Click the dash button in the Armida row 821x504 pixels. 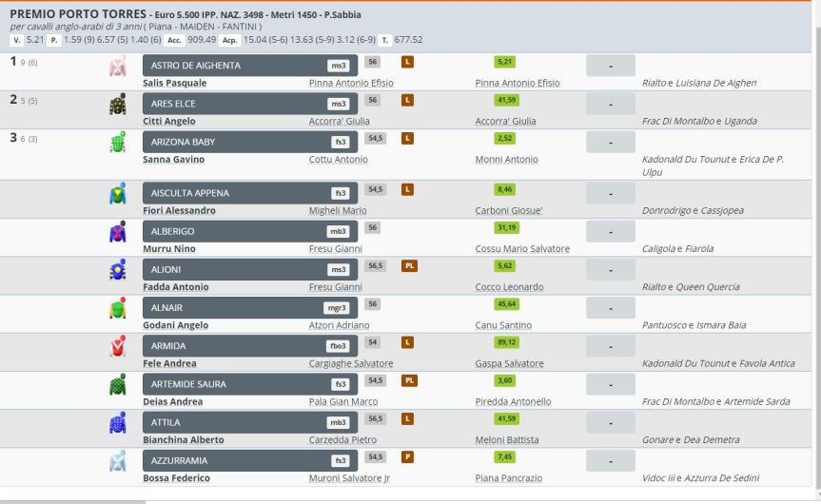(610, 346)
